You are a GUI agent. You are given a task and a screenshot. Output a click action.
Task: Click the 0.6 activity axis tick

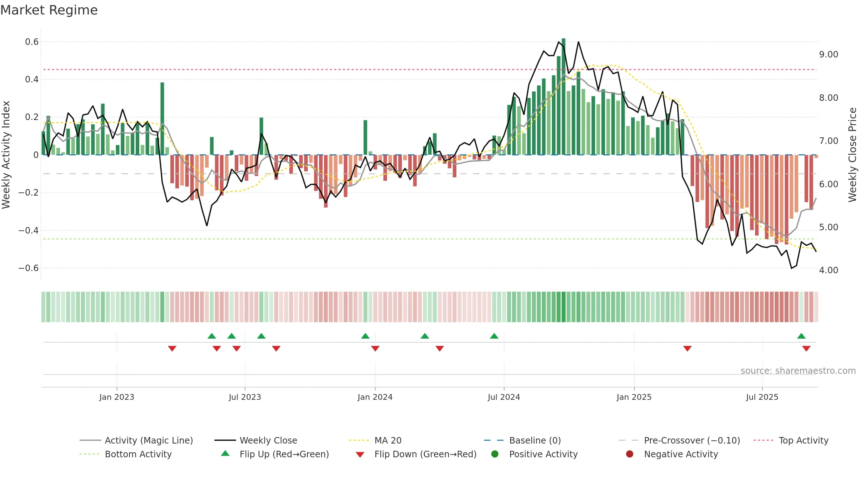coord(32,42)
